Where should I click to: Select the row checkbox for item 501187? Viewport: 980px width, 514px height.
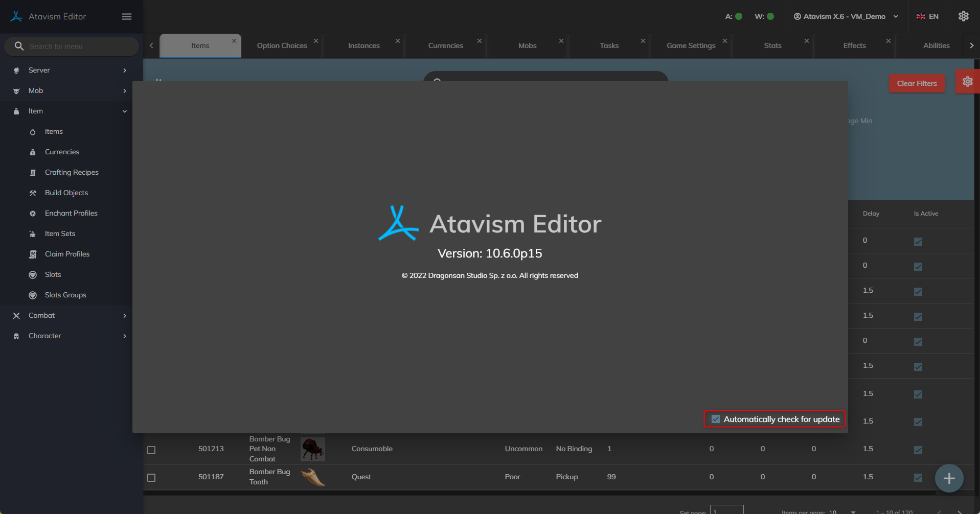151,478
